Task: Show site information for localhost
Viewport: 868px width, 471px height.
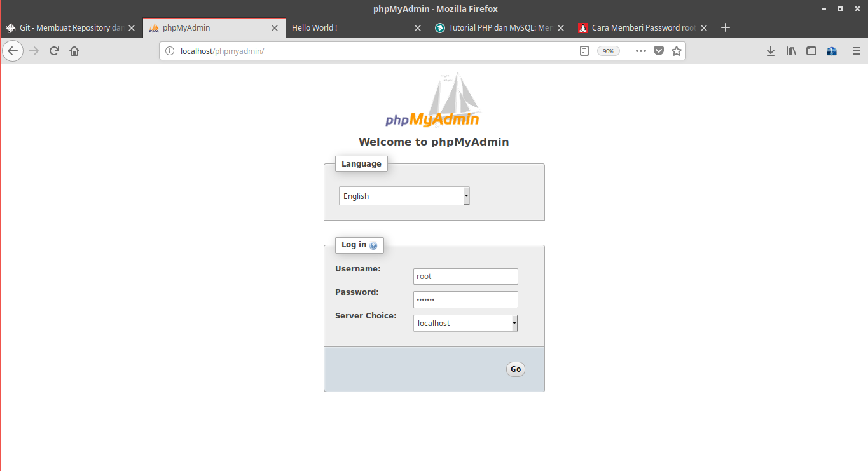Action: [169, 51]
